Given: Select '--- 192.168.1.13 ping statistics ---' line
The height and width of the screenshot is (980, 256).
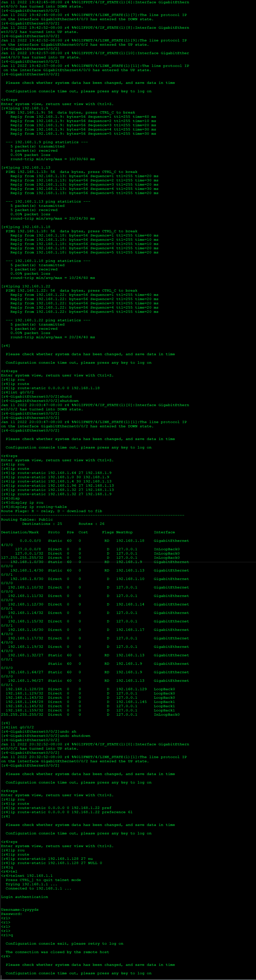Looking at the screenshot, I should click(x=48, y=201).
